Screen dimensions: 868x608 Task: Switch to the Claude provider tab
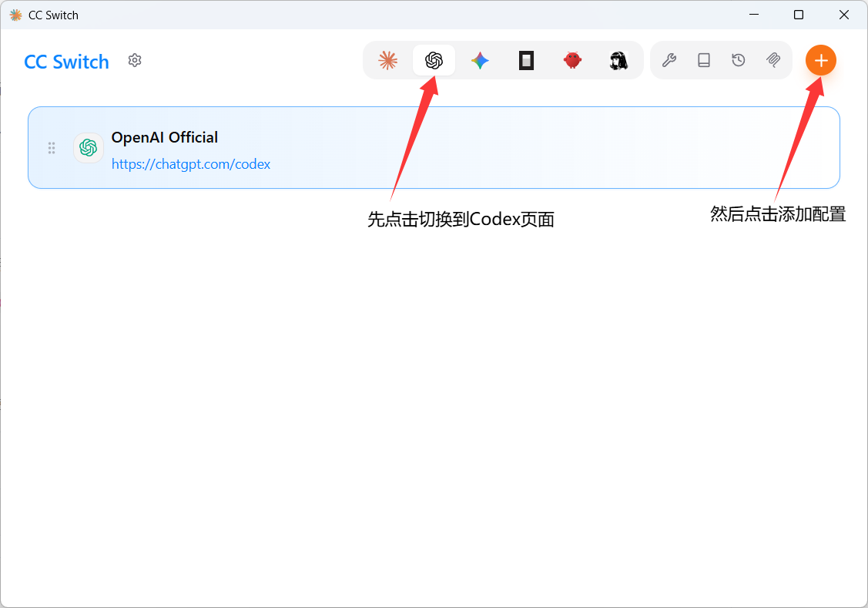388,59
